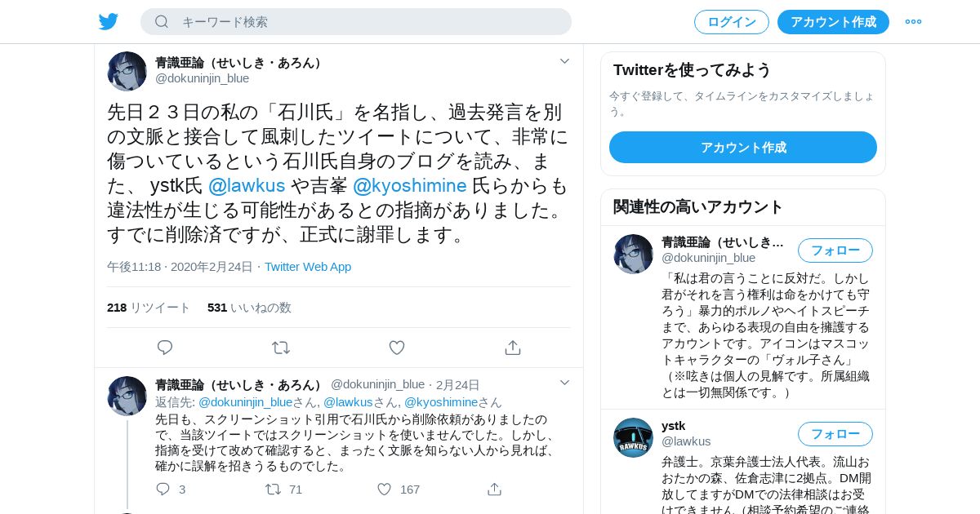The image size is (980, 514).
Task: Click the header アカウント作成 button
Action: coord(833,22)
